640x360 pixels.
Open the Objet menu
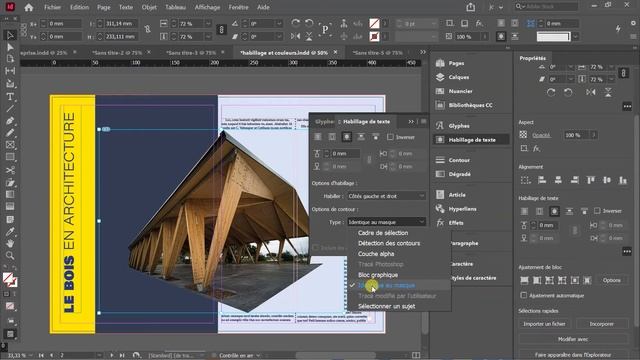click(149, 7)
